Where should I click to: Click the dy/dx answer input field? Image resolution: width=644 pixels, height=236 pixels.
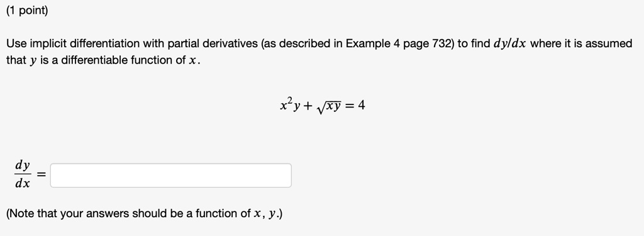[x=171, y=176]
